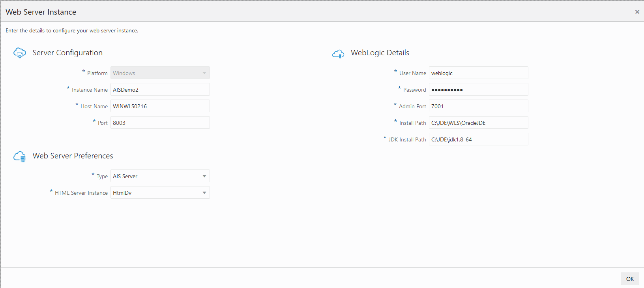Viewport: 644px width, 288px height.
Task: Click the Instance Name field containing AISDemo2
Action: [x=160, y=89]
